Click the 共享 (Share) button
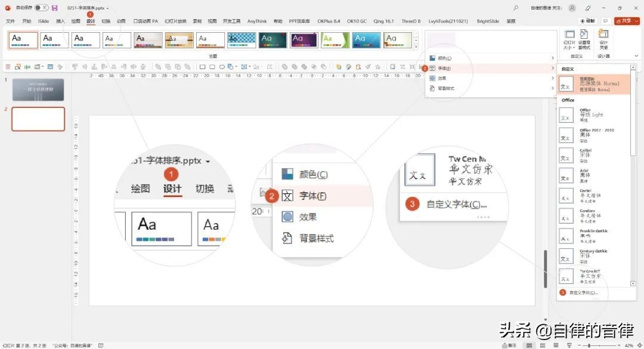644x349 pixels. [x=626, y=20]
